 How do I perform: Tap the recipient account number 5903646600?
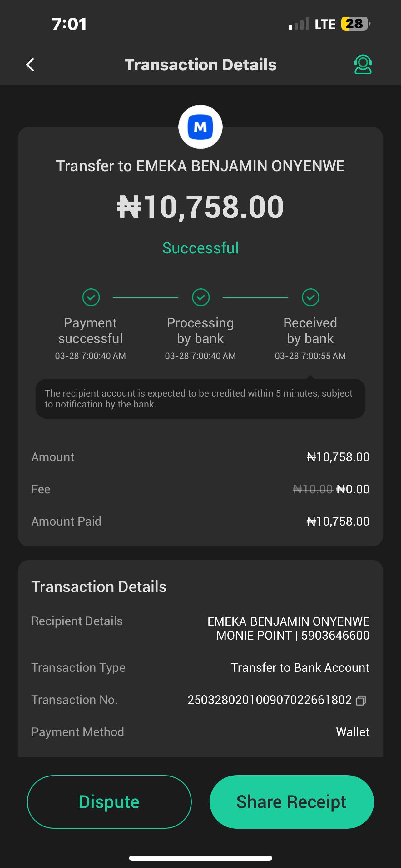click(x=335, y=636)
